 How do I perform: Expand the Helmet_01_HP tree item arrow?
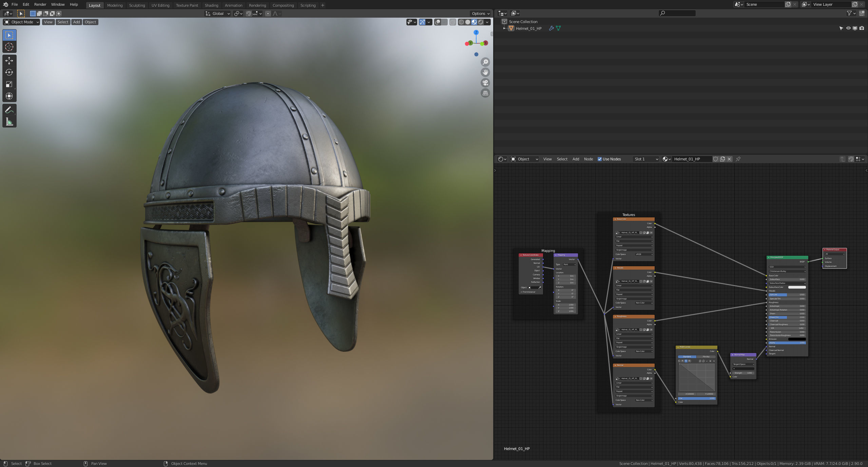(x=504, y=28)
